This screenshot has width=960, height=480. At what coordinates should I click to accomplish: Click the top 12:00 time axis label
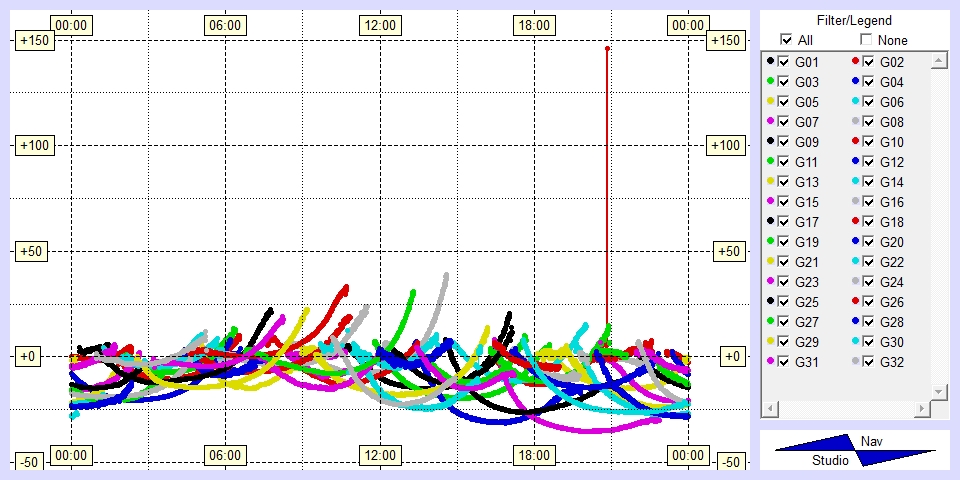[x=379, y=25]
